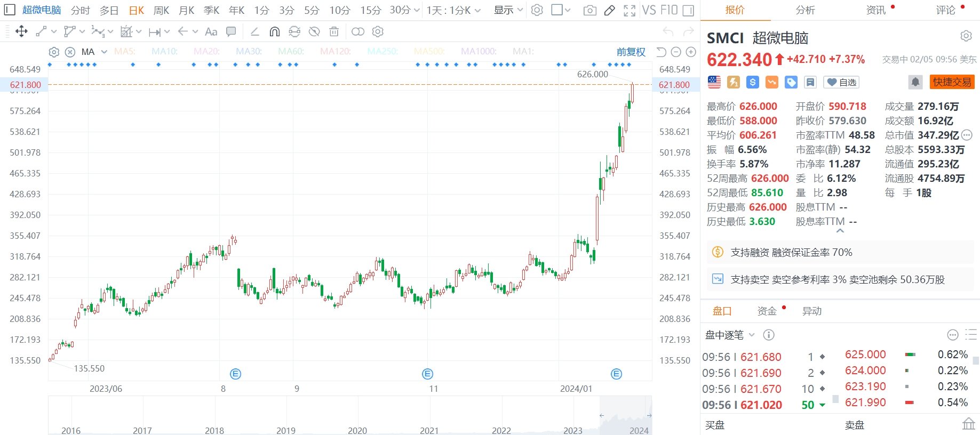Expand the MA indicator type dropdown
980x435 pixels.
104,52
